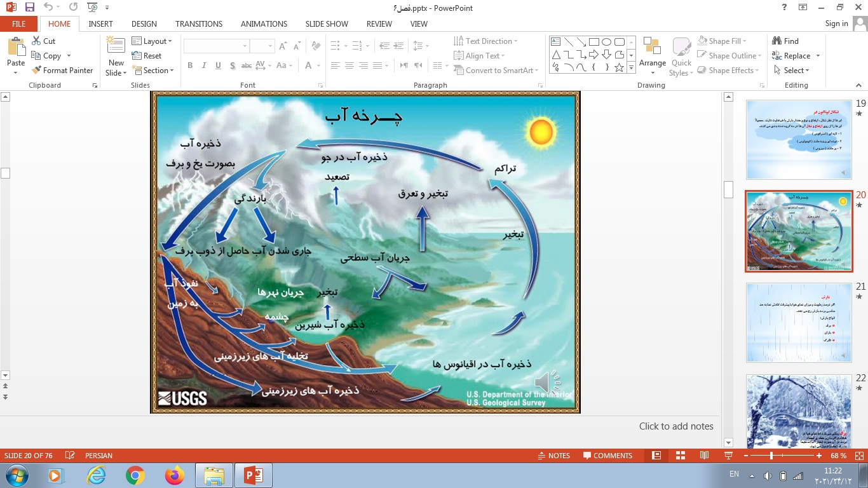Start slideshow from status bar icon
This screenshot has width=868, height=488.
[728, 456]
